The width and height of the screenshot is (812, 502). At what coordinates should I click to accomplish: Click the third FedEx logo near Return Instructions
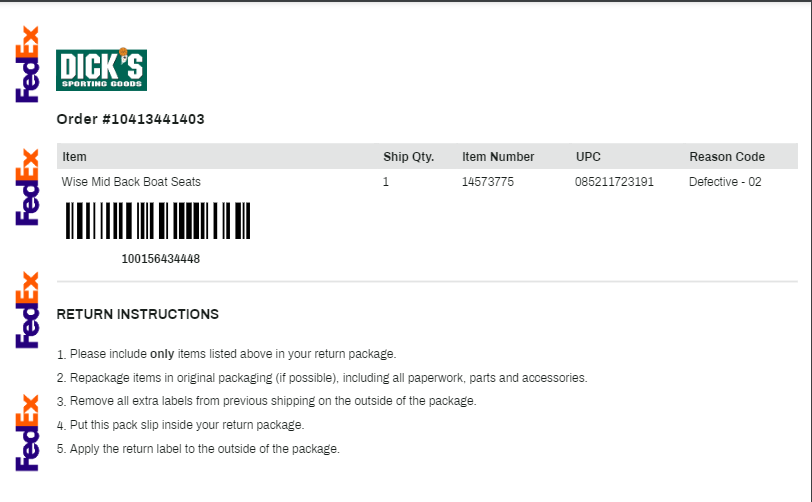(27, 310)
